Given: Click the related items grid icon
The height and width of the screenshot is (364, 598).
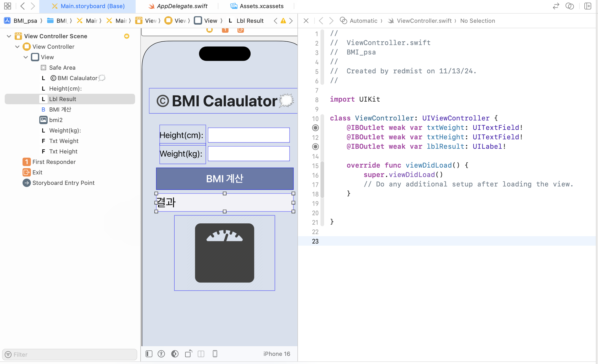Looking at the screenshot, I should click(x=7, y=6).
